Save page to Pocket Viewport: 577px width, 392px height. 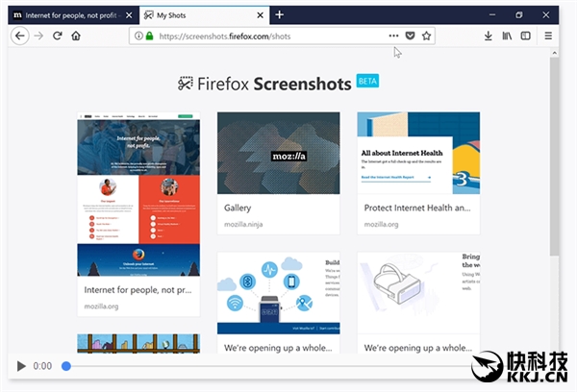410,36
